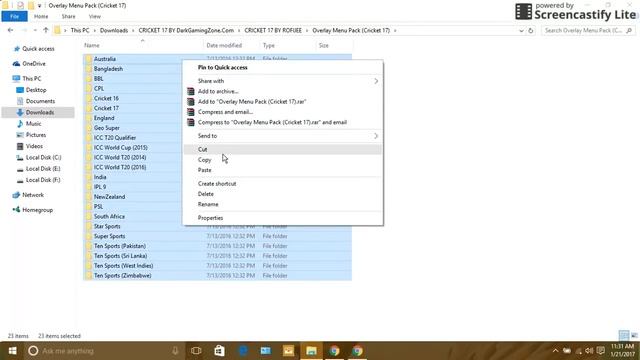
Task: Open Properties from the context menu
Action: click(x=283, y=218)
